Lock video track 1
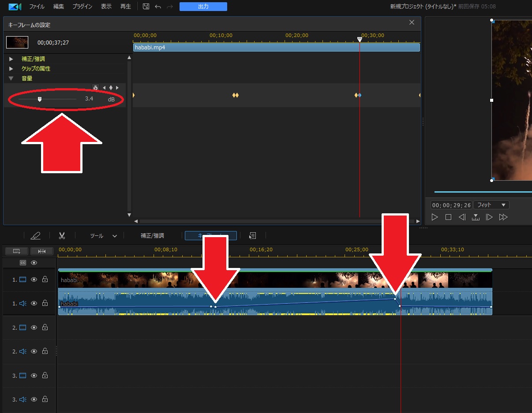 [45, 279]
